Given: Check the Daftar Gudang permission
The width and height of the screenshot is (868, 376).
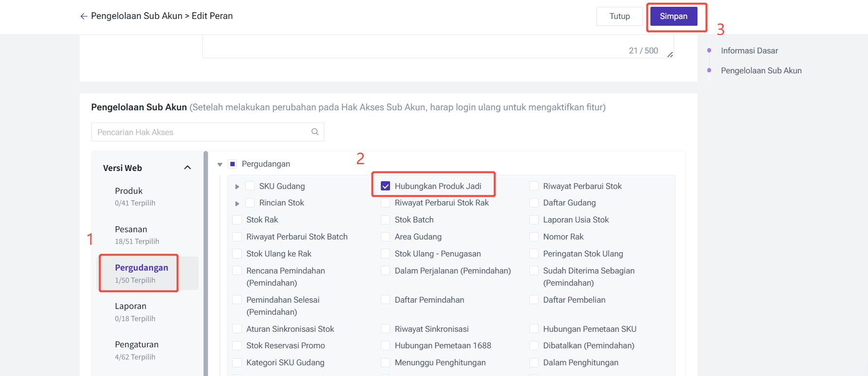Looking at the screenshot, I should (534, 203).
